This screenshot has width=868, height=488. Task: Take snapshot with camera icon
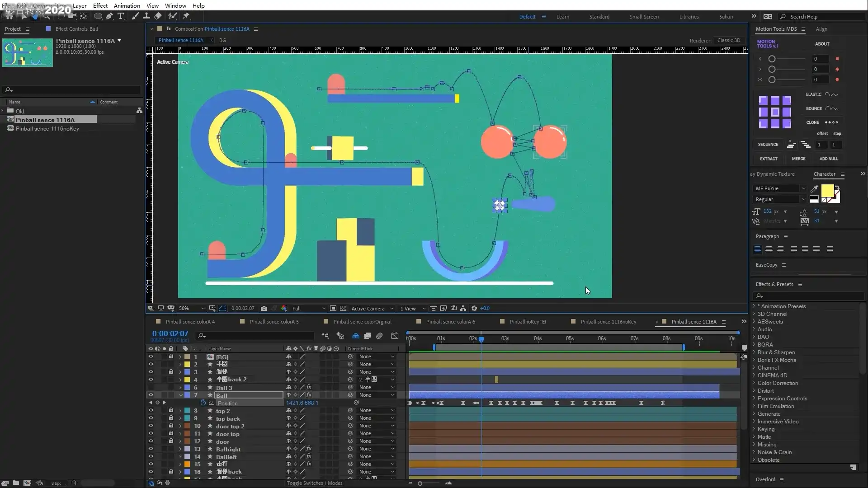click(x=264, y=309)
